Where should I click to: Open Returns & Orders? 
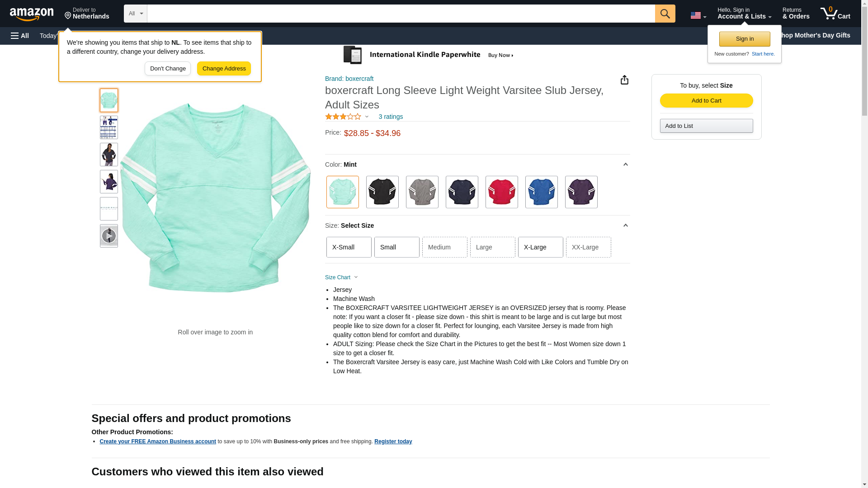796,14
